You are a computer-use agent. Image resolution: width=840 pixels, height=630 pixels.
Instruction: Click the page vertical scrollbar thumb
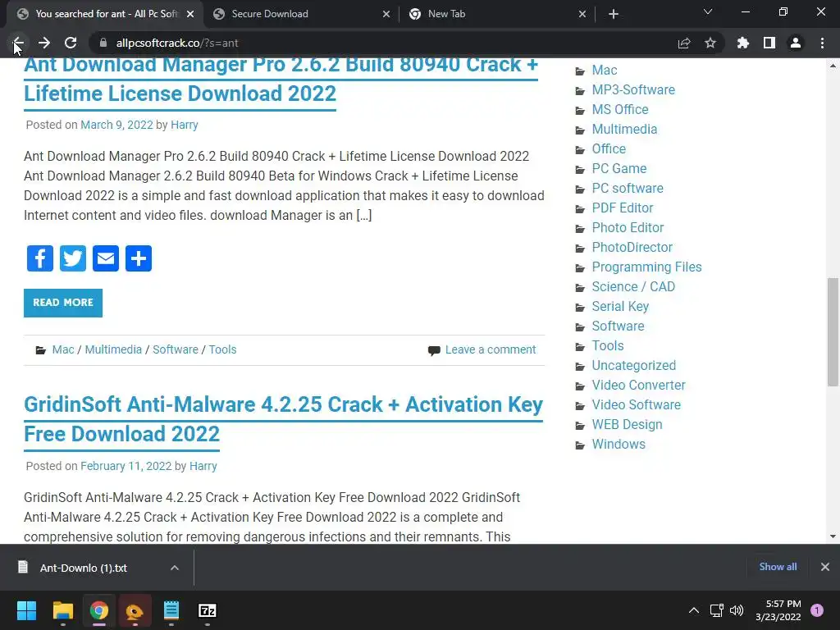point(833,331)
